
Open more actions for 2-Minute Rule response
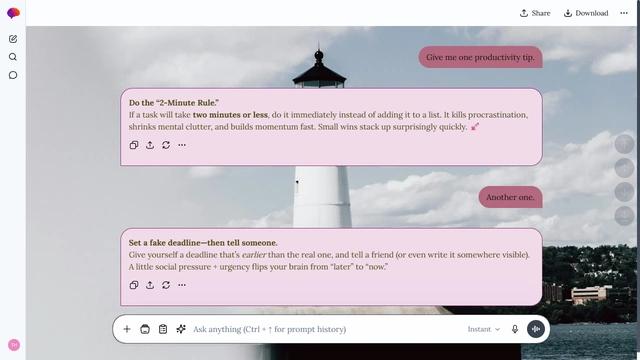tap(182, 145)
